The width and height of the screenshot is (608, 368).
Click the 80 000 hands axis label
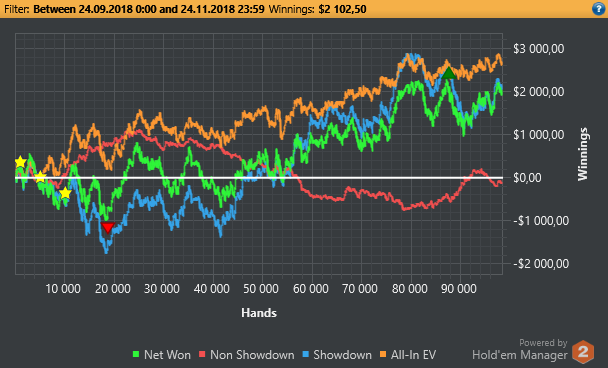click(409, 289)
